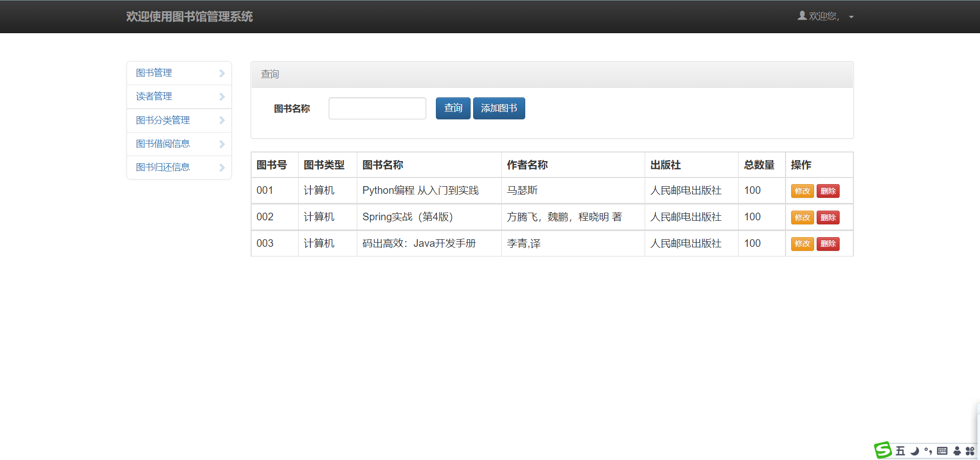Click 删除 for Spring实战 row
Screen dimensions: 980x460
click(828, 217)
